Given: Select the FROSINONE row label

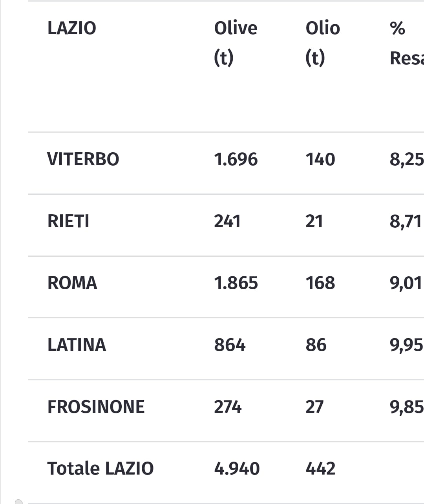Looking at the screenshot, I should tap(96, 407).
